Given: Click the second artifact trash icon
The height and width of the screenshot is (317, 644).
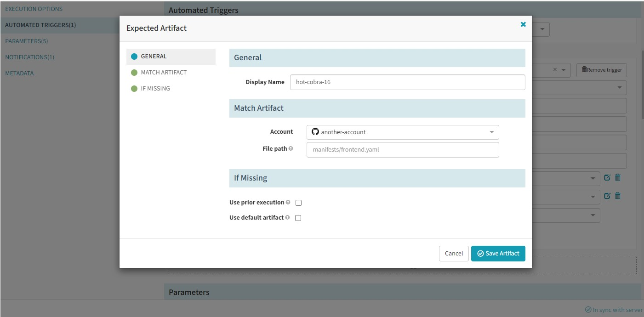Looking at the screenshot, I should point(618,196).
